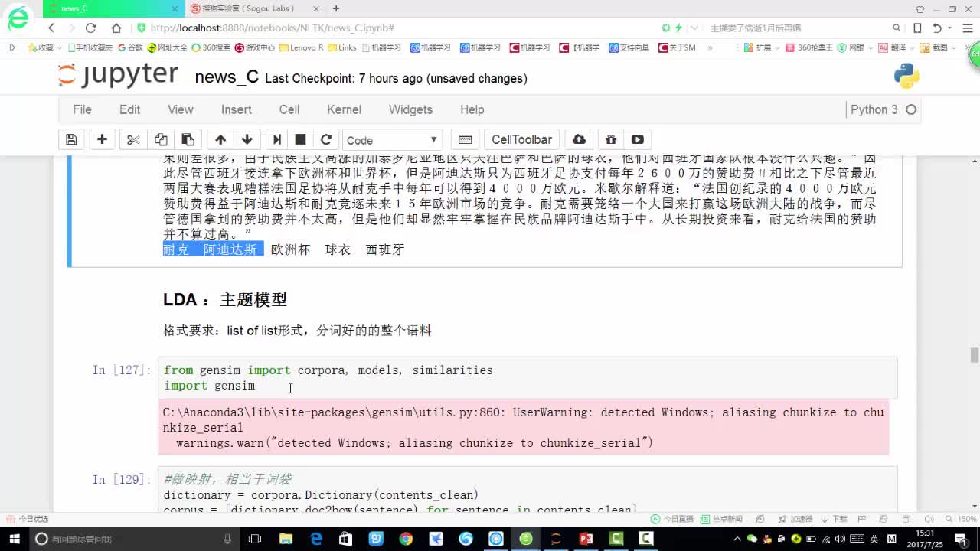Open the 360搜索 bookmark

click(x=211, y=47)
